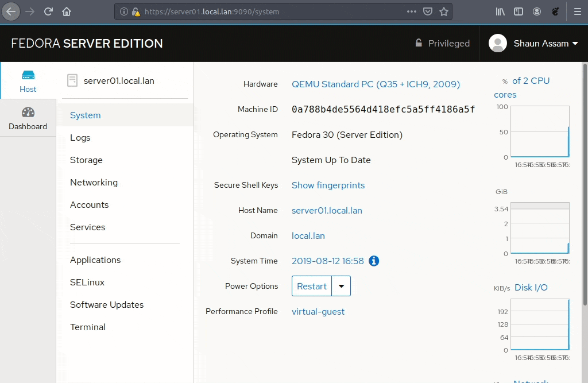Image resolution: width=588 pixels, height=383 pixels.
Task: Open the Firefox library icon
Action: tap(500, 11)
